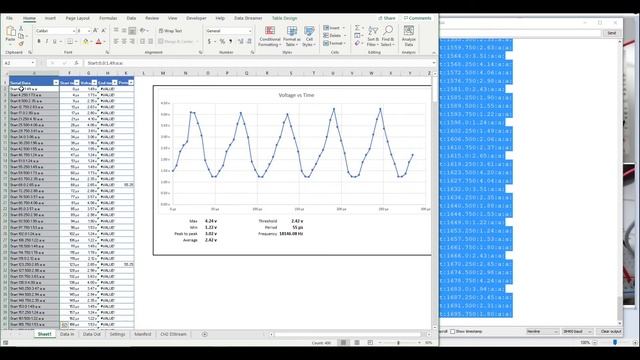The height and width of the screenshot is (360, 640).
Task: Click Send in the serial monitor window
Action: (611, 33)
